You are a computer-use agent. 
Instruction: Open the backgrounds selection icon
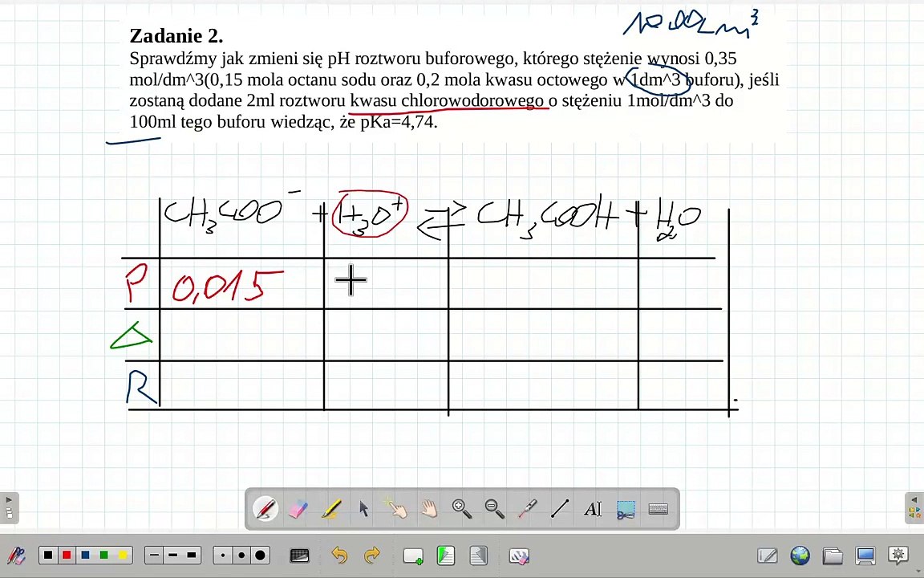tap(300, 556)
